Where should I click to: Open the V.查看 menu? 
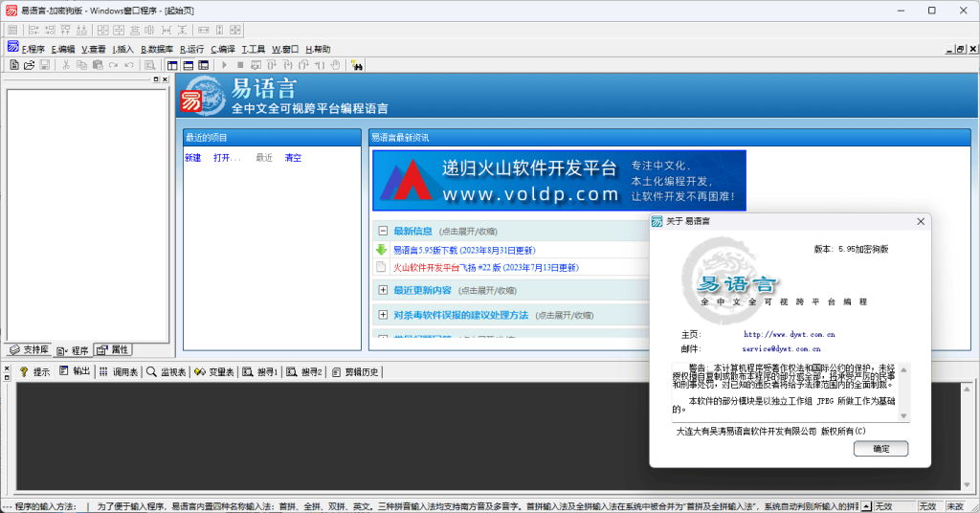tap(93, 49)
